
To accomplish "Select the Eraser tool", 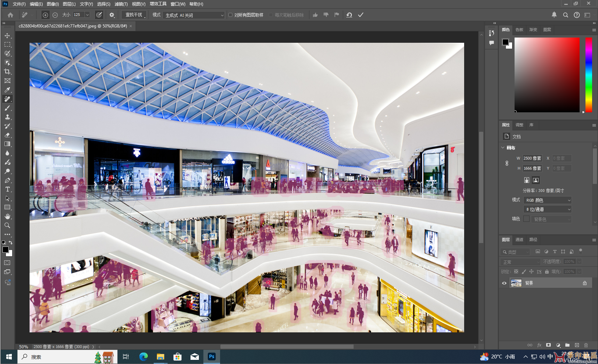I will [x=7, y=135].
